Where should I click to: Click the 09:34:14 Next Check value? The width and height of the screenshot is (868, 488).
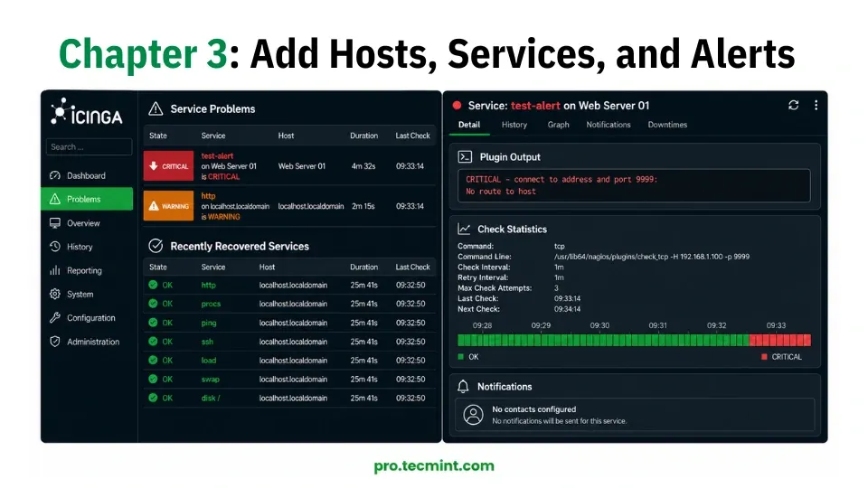click(x=568, y=309)
